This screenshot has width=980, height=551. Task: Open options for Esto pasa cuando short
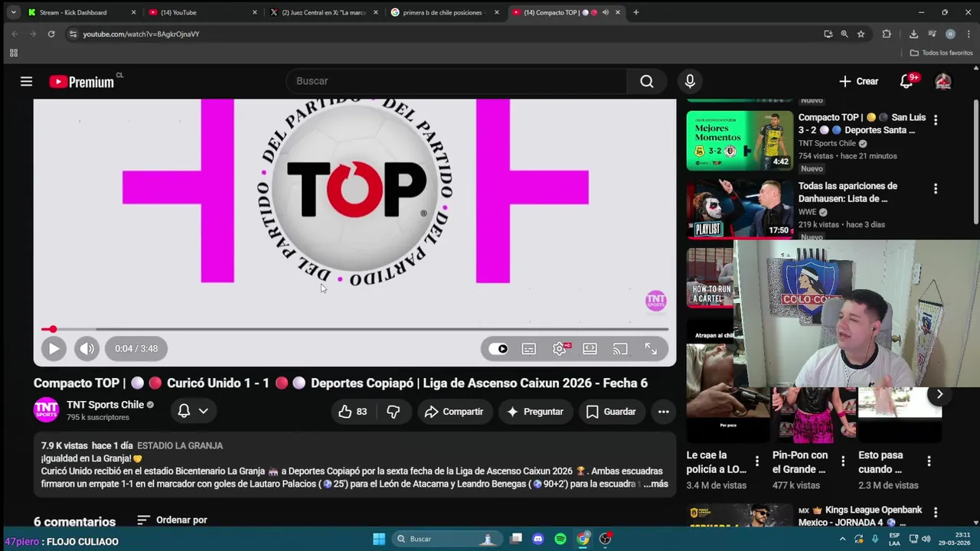929,461
